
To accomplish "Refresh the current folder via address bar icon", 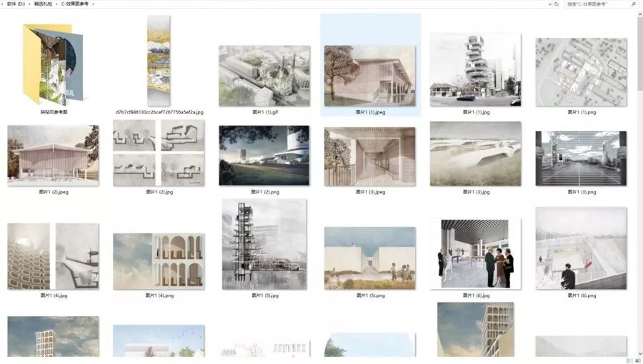I will 557,4.
